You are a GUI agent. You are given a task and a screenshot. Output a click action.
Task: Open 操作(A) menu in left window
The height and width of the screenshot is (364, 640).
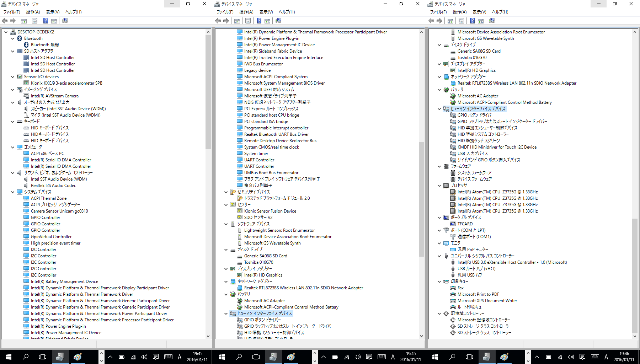[x=33, y=12]
